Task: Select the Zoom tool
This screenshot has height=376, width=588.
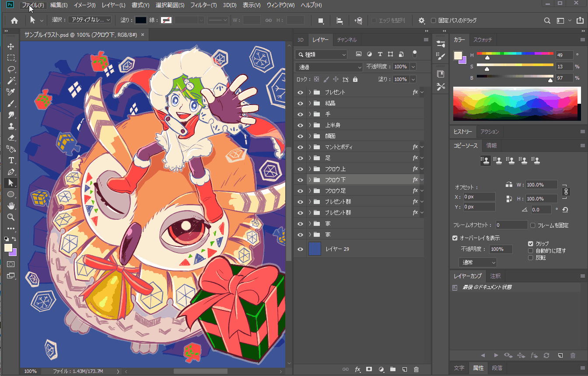Action: [11, 217]
